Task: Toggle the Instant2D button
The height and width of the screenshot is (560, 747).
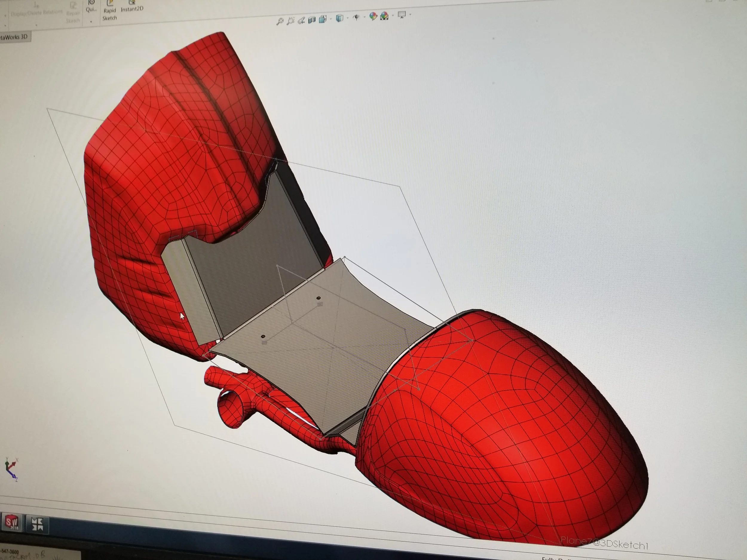Action: (132, 6)
